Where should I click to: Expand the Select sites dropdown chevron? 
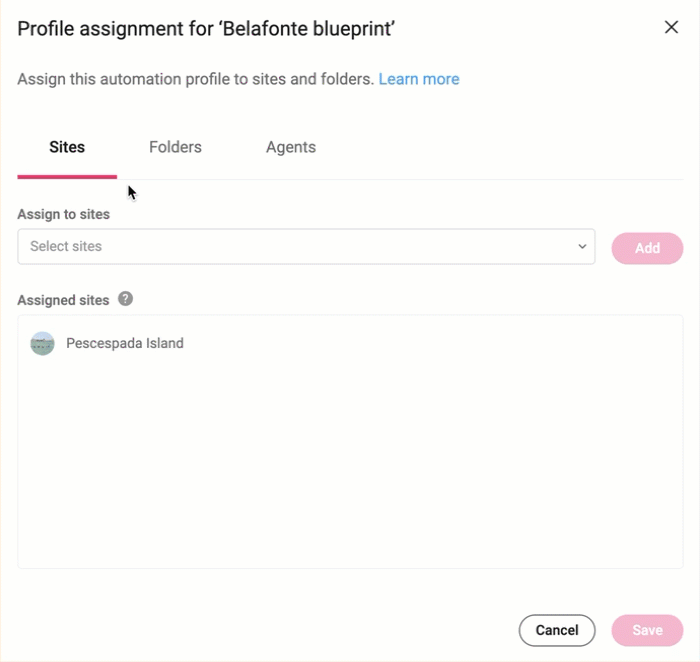click(582, 246)
